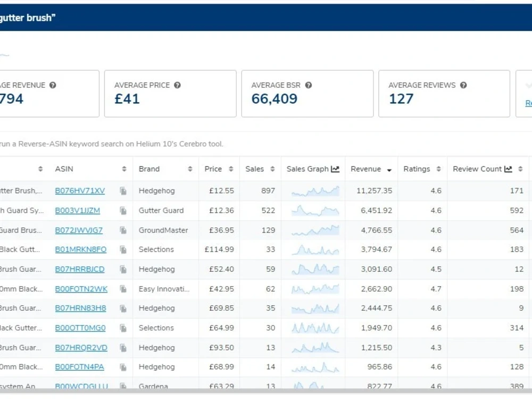532x399 pixels.
Task: Copy ASIN B072JWVJG7 with copy icon
Action: [x=123, y=230]
